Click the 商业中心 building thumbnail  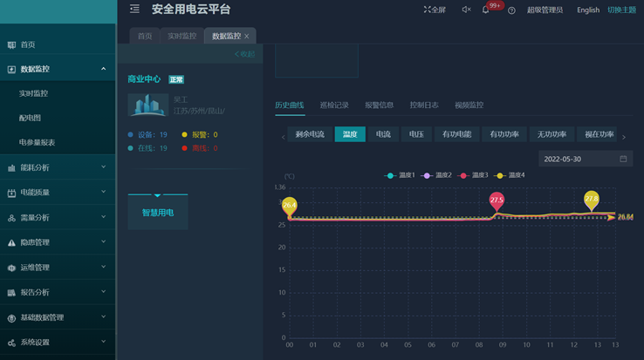147,105
